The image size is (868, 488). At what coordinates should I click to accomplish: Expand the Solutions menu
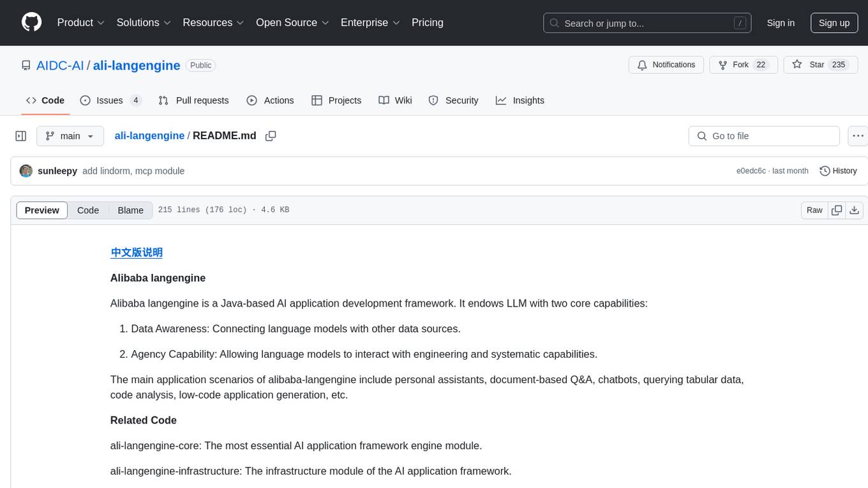tap(144, 22)
